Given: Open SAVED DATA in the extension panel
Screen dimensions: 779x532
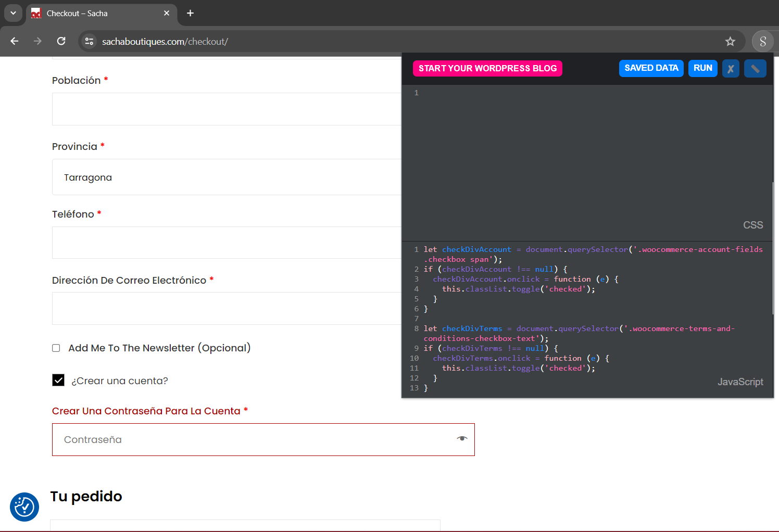Looking at the screenshot, I should [651, 68].
